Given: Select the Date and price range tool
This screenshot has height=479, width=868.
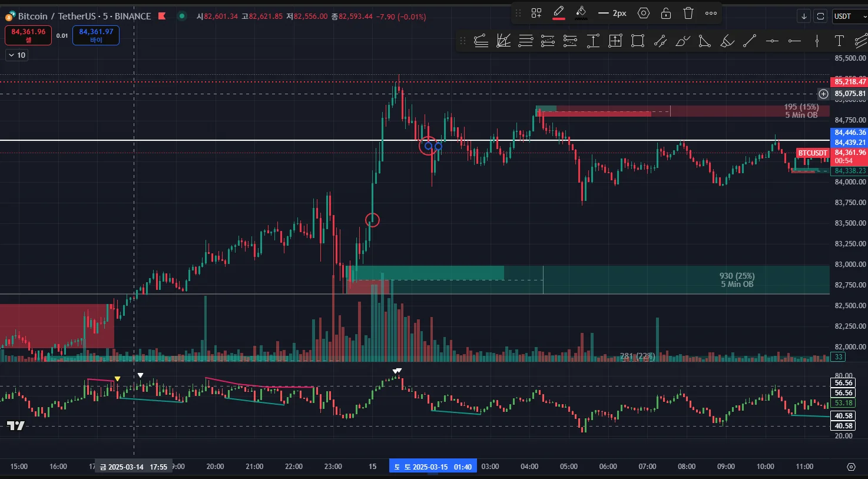Looking at the screenshot, I should (x=615, y=41).
